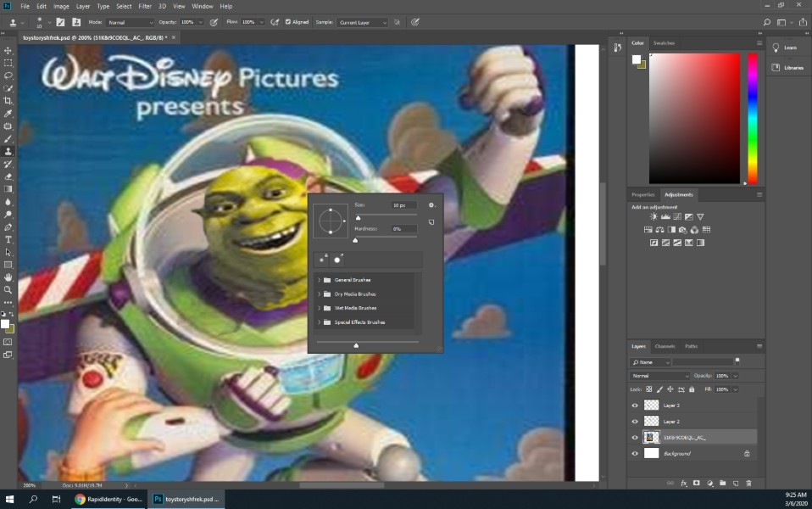Switch to the Swatches tab
Image resolution: width=812 pixels, height=509 pixels.
point(664,43)
